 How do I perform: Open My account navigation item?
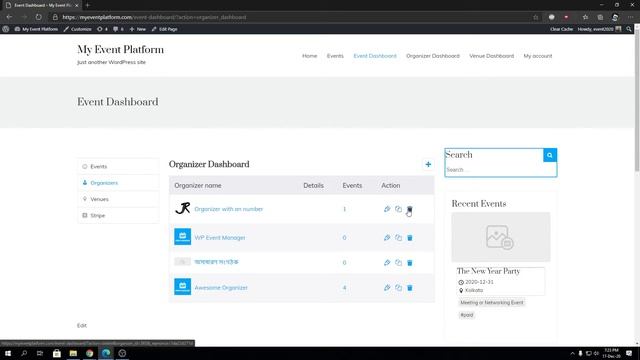[538, 56]
